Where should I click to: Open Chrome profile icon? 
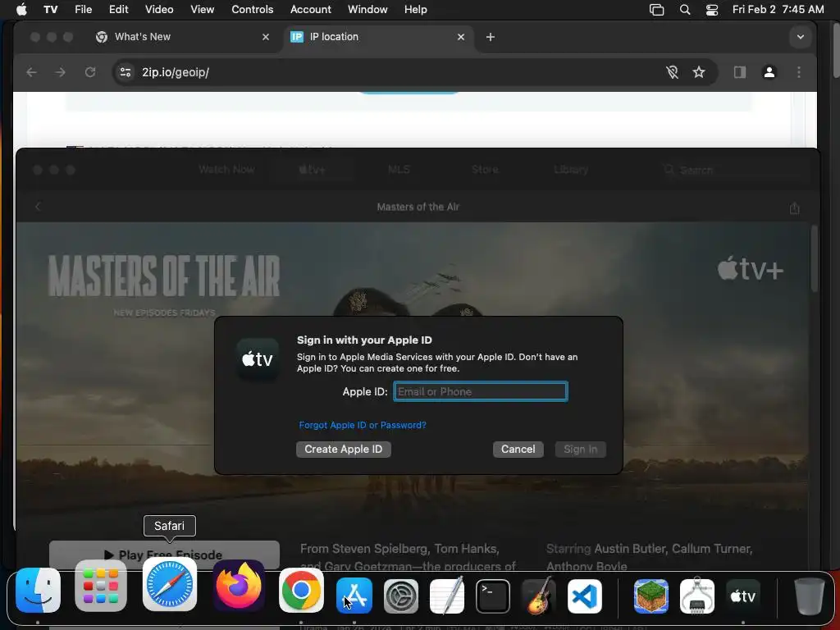769,72
